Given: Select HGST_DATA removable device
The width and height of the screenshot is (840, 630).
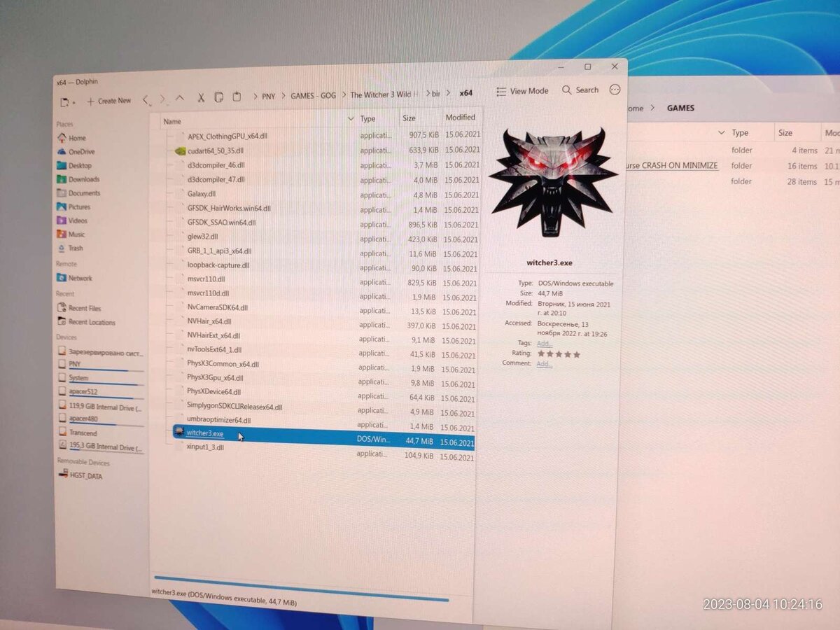Looking at the screenshot, I should point(82,476).
